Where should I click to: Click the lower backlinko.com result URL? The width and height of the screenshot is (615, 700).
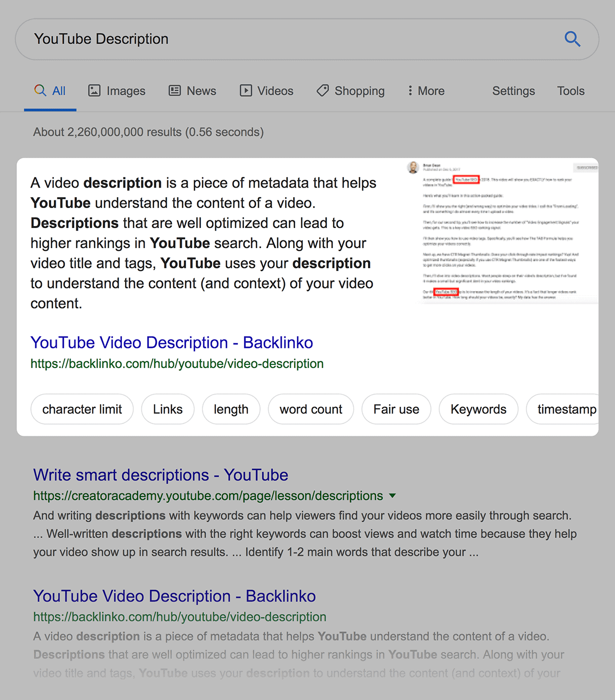pos(180,617)
